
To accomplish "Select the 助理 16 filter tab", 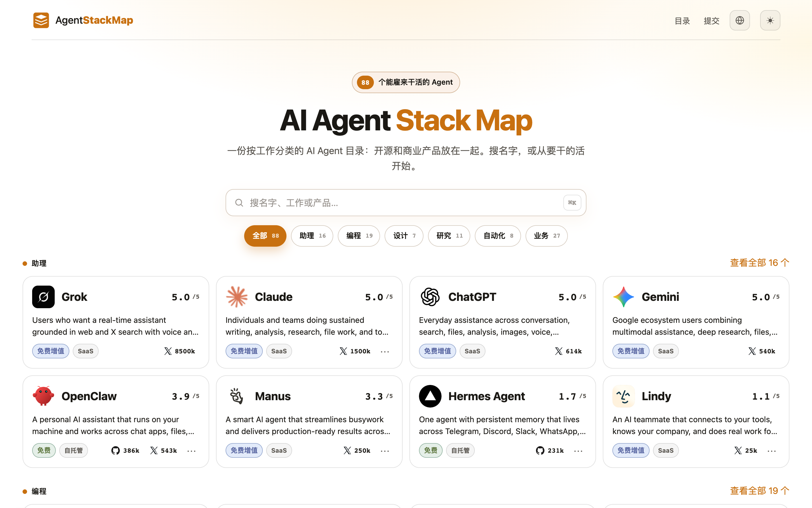I will 312,236.
